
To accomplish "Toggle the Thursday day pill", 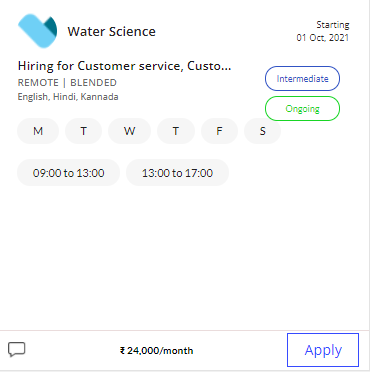I will tap(176, 131).
